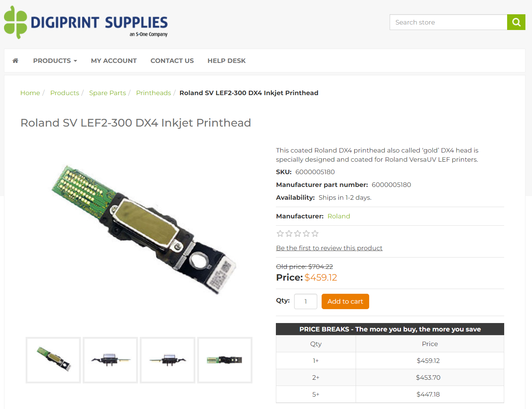Rate the product with the third star
The height and width of the screenshot is (409, 532).
click(297, 233)
